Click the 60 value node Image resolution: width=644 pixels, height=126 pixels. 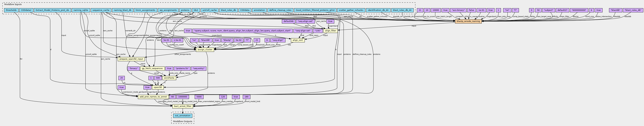click(172, 97)
